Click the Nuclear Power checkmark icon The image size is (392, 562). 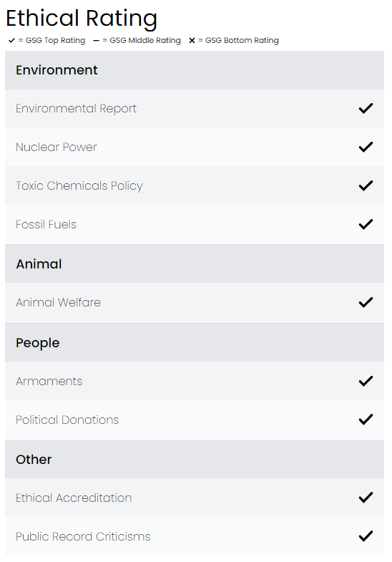(x=366, y=147)
